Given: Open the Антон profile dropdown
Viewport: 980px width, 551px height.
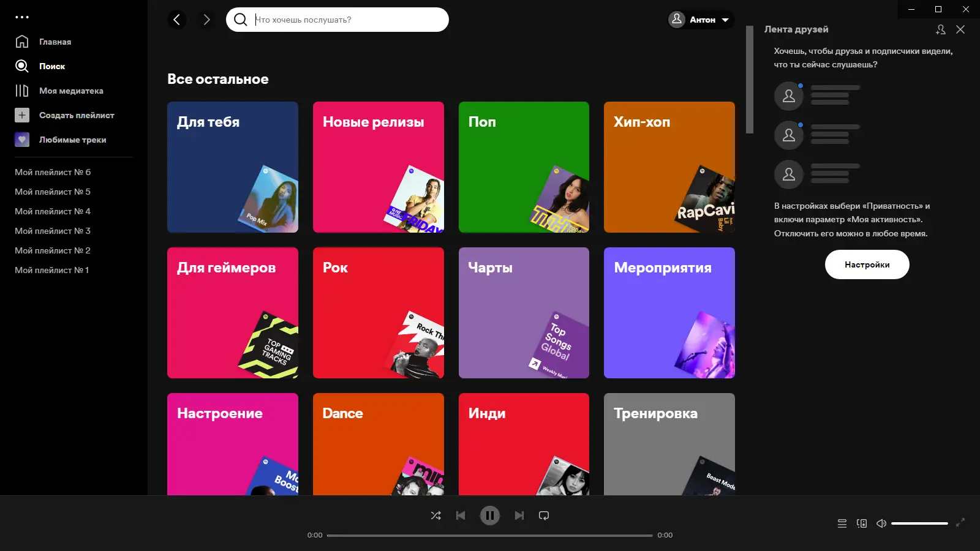Looking at the screenshot, I should (x=701, y=20).
